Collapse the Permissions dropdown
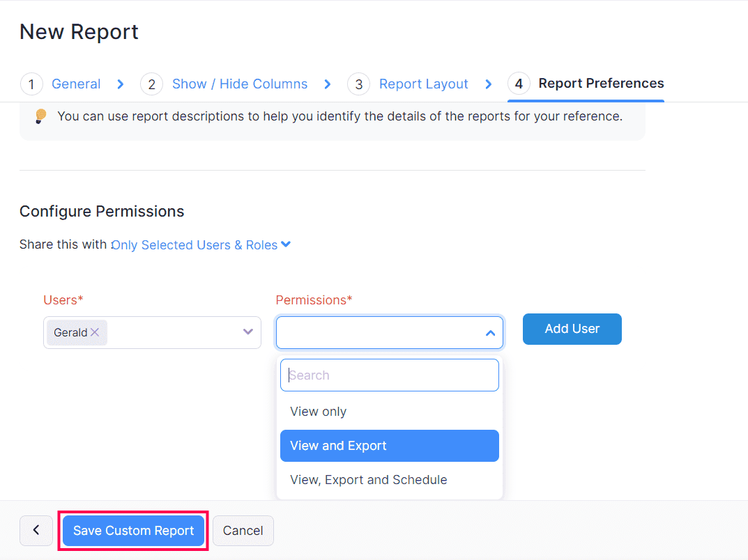 (x=490, y=333)
